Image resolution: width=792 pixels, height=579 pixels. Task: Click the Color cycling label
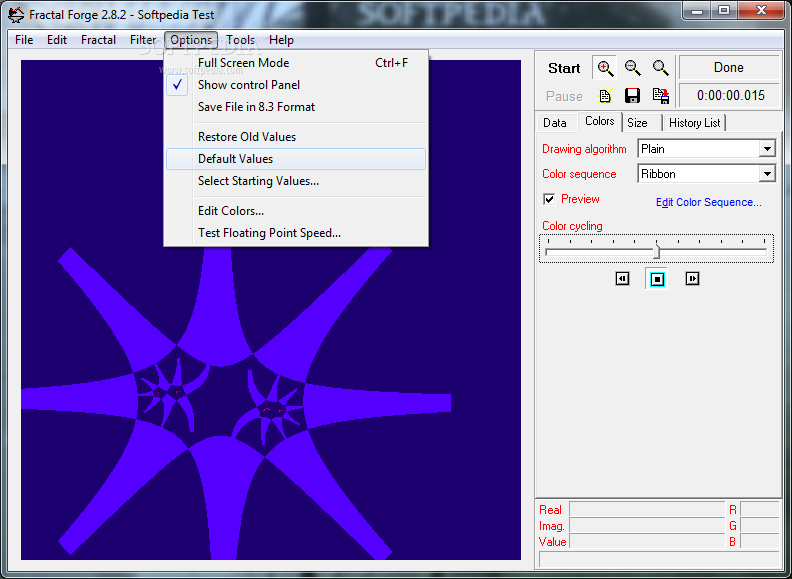[x=572, y=226]
